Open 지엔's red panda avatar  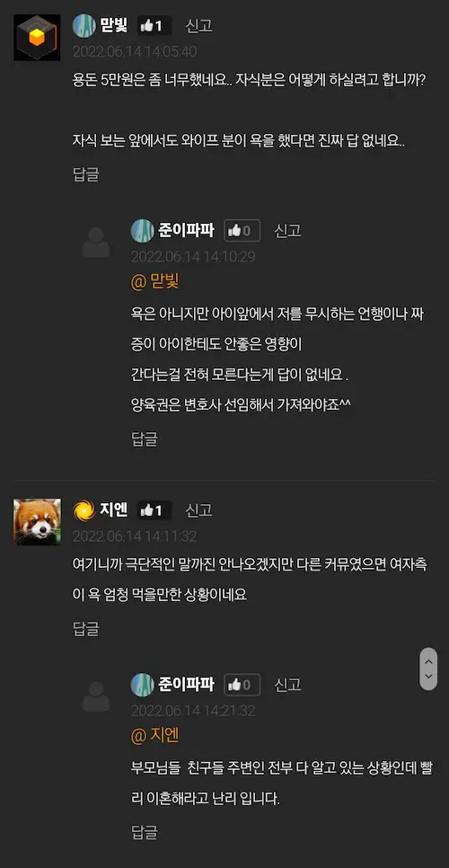(37, 522)
